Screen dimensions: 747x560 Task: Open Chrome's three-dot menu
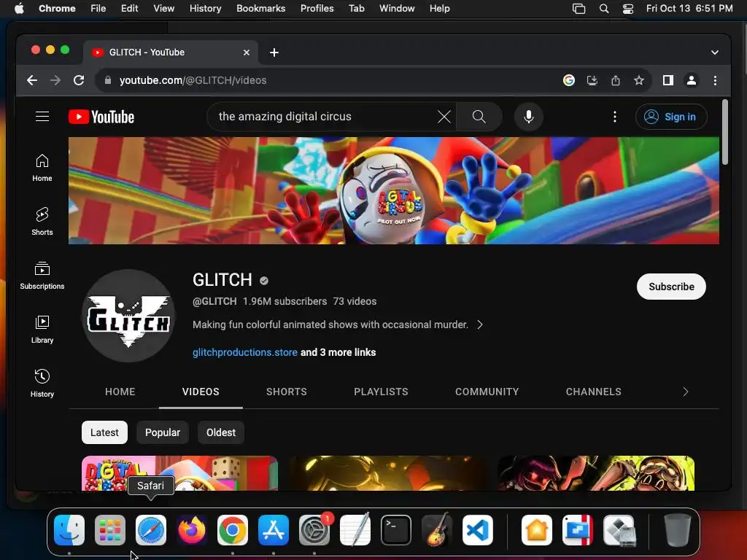click(715, 80)
